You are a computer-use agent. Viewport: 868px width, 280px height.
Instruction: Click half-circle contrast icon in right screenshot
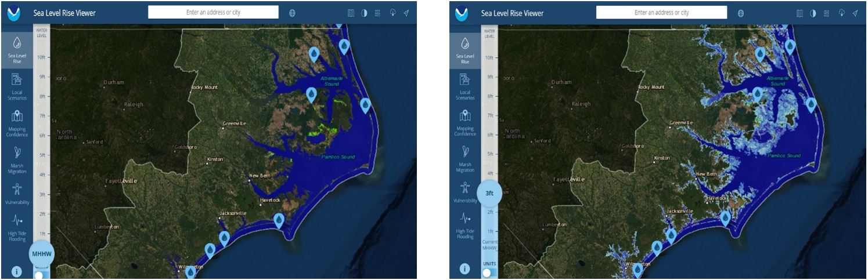813,13
